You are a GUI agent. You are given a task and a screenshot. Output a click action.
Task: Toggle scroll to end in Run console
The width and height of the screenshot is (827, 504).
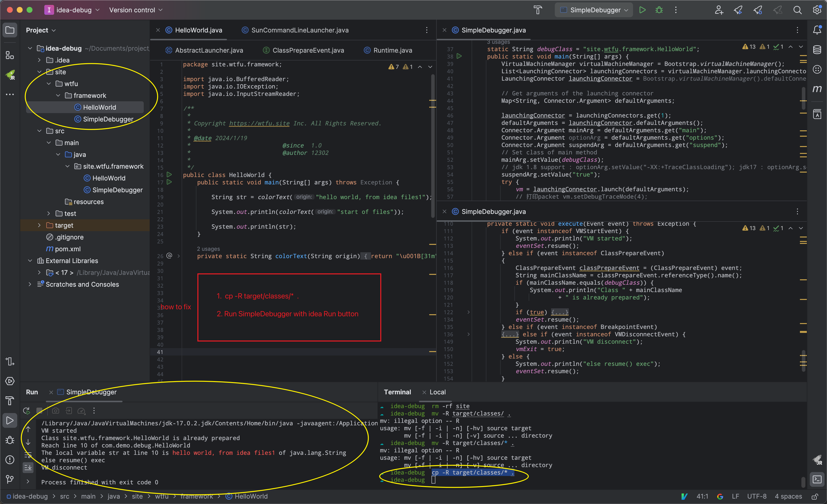point(28,467)
